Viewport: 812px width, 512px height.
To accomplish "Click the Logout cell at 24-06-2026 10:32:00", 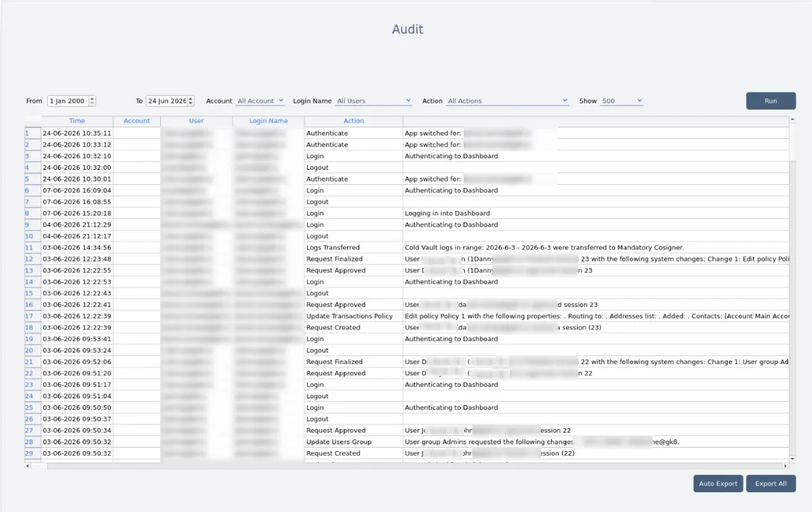I will (x=354, y=168).
